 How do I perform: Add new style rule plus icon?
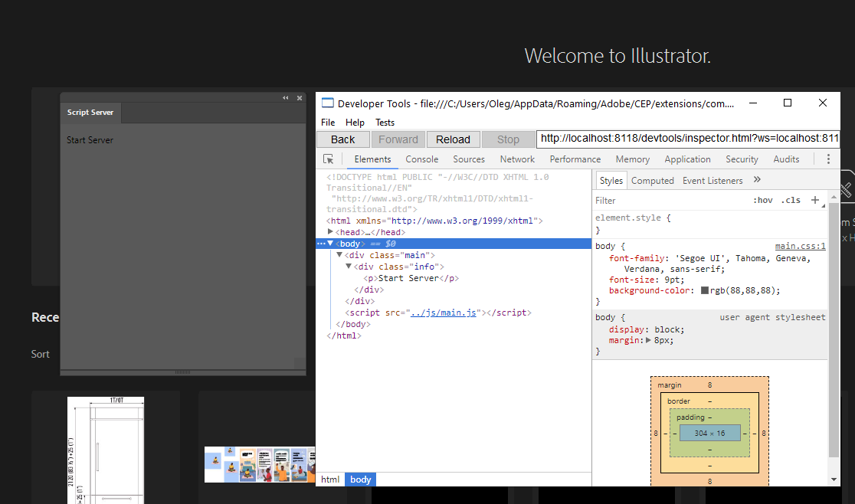[x=814, y=200]
